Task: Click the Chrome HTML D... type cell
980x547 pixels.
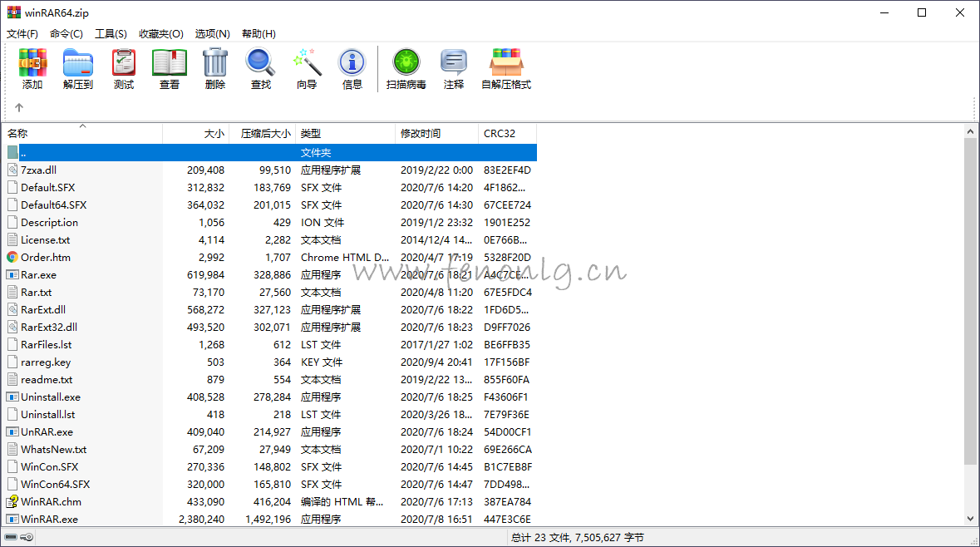Action: (344, 257)
